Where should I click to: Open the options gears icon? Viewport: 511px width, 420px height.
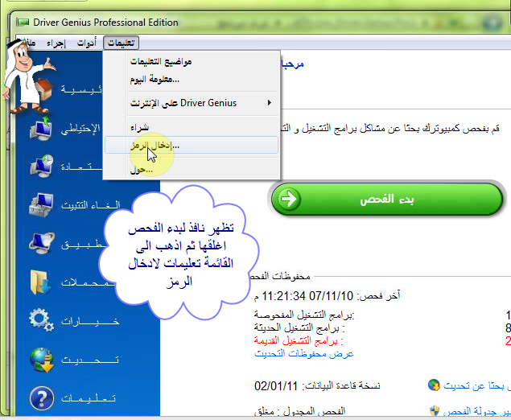pyautogui.click(x=41, y=320)
